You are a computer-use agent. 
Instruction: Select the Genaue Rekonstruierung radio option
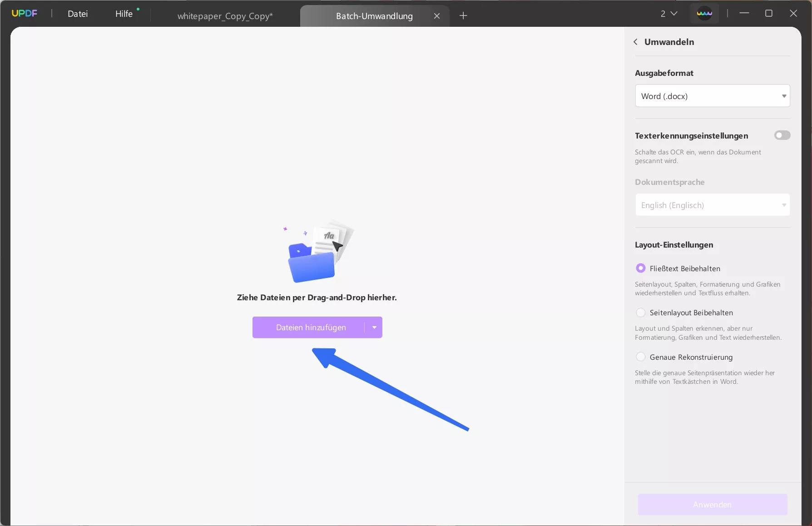[x=640, y=357]
